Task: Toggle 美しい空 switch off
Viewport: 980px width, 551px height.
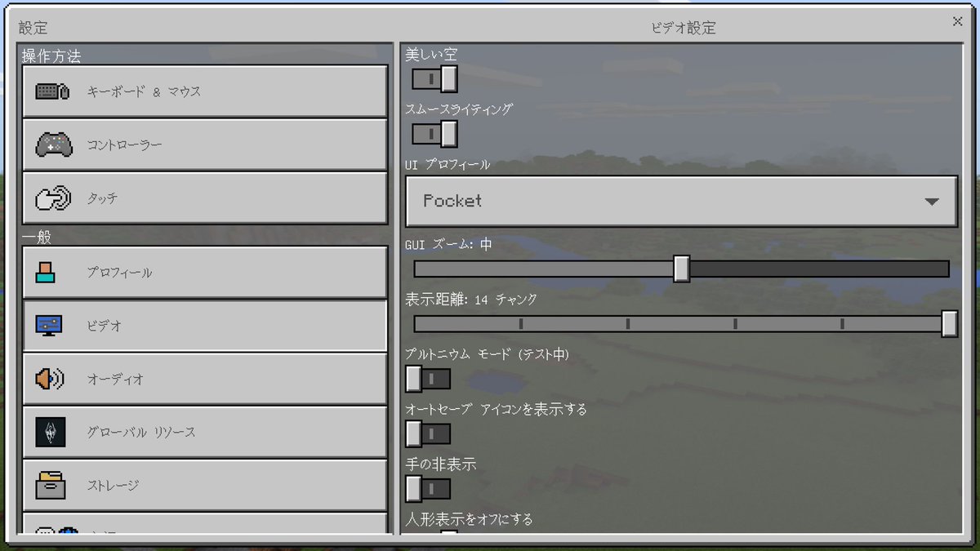Action: [434, 79]
